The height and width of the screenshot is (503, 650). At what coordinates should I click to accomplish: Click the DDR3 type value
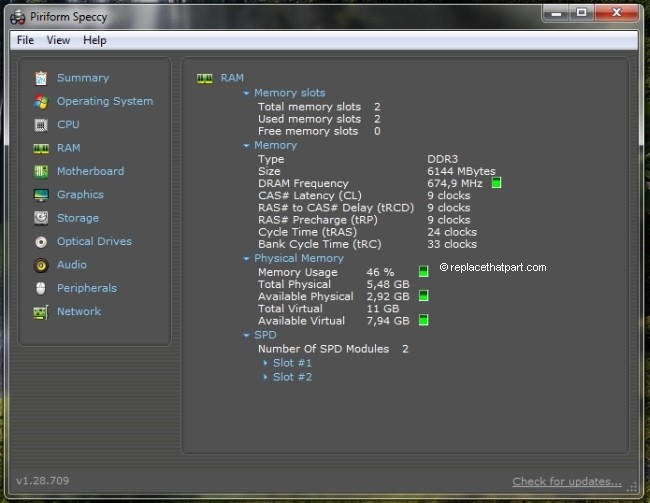point(442,159)
